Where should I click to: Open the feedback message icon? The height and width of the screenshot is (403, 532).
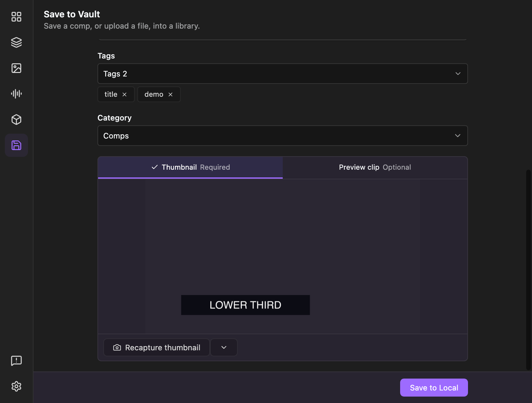coord(16,361)
